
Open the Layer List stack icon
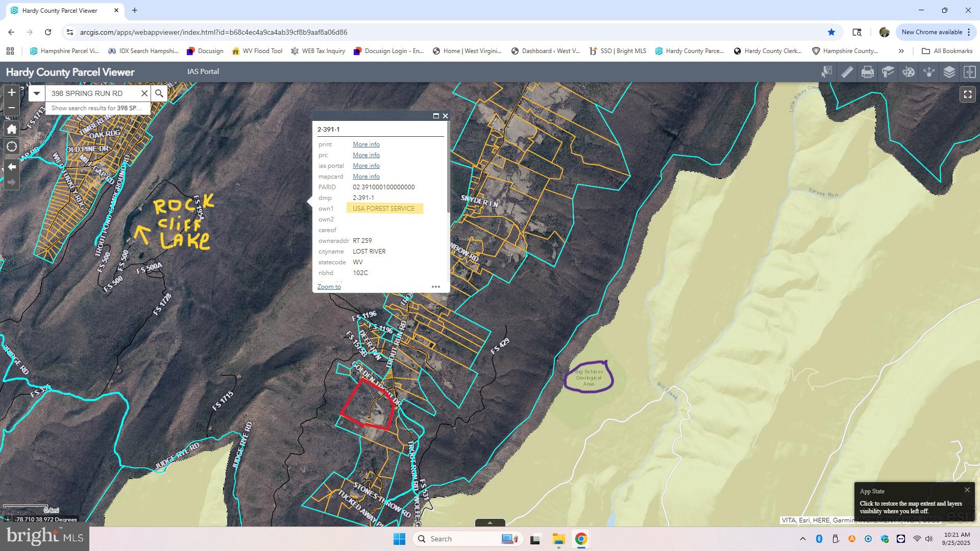[x=949, y=72]
